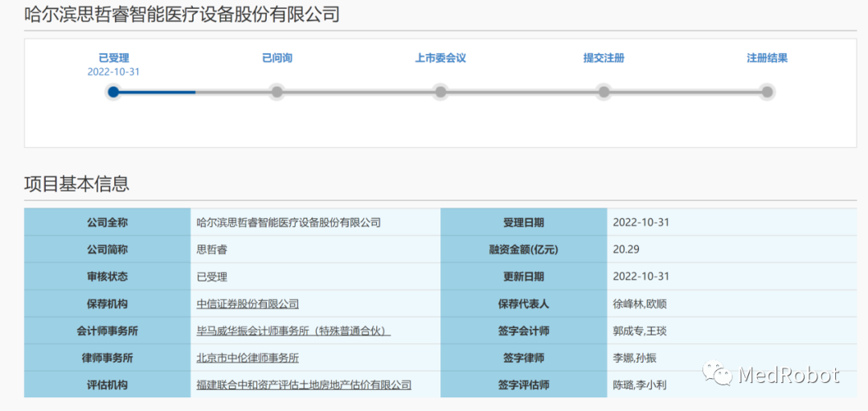This screenshot has height=411, width=868.
Task: Click the date 2022-10-31 under 已受理
Action: pos(113,72)
